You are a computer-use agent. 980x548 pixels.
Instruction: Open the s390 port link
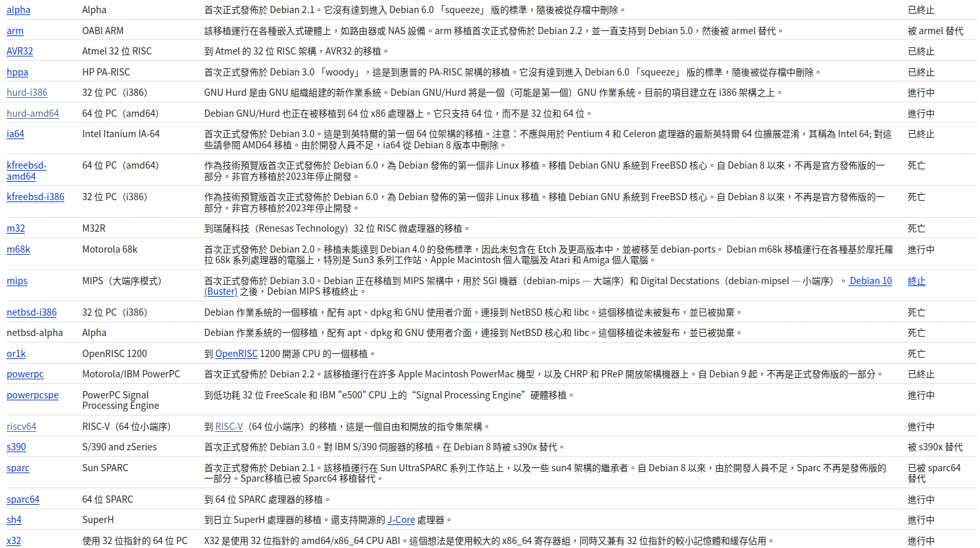point(16,447)
